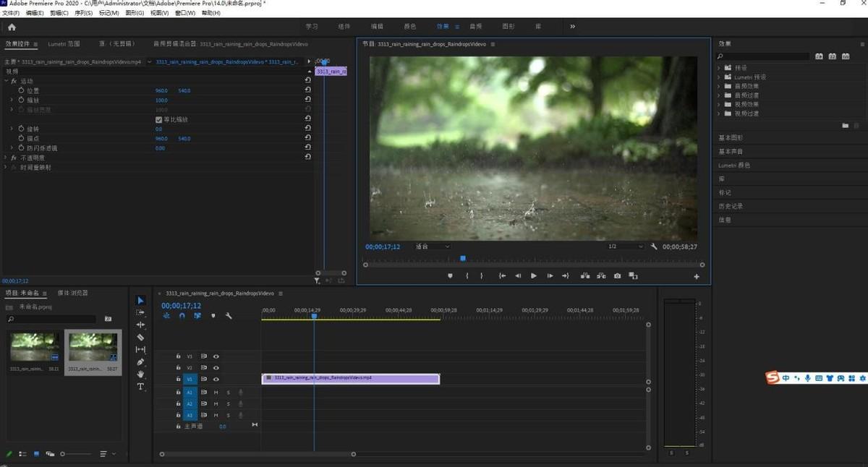Expand the Lumetri 预设 folder
Viewport: 868px width, 467px height.
click(x=719, y=77)
